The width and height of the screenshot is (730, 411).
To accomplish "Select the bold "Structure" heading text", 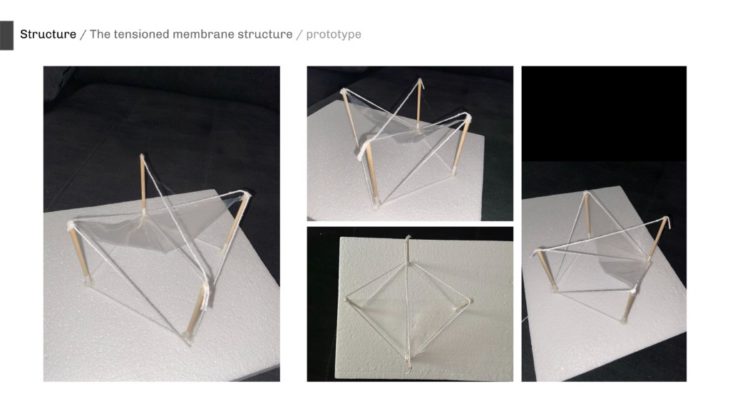I will point(48,34).
